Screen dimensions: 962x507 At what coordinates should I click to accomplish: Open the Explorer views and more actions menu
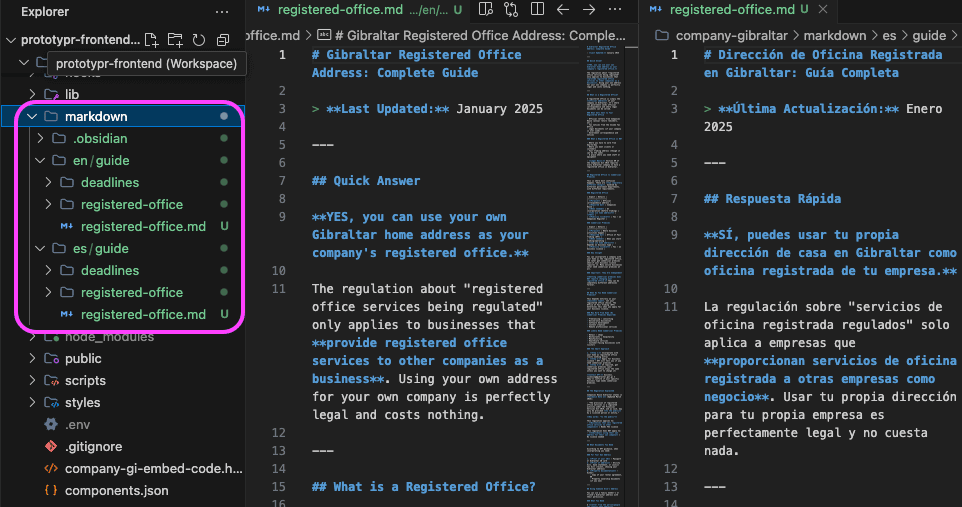click(222, 12)
